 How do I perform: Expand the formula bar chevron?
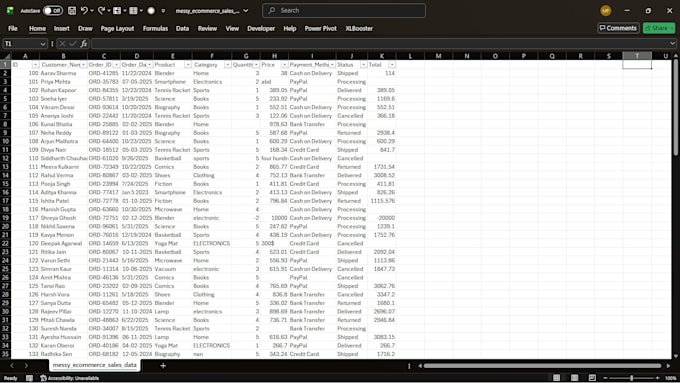pyautogui.click(x=672, y=43)
